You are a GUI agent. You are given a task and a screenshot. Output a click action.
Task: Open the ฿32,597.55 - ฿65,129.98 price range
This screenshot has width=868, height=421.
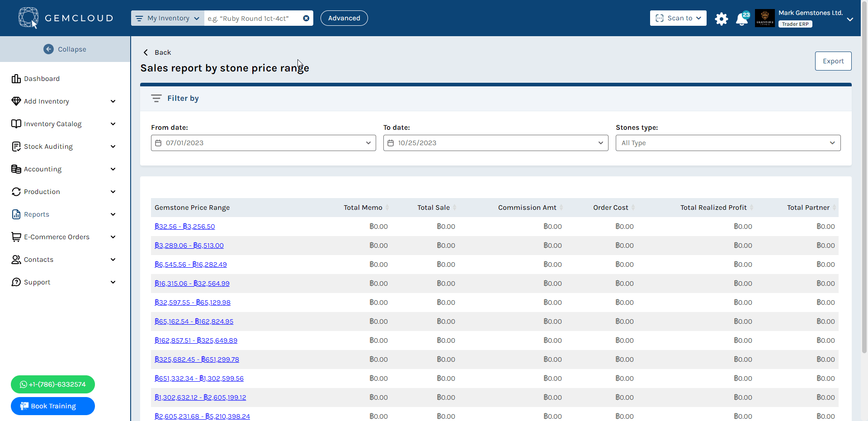(x=193, y=303)
